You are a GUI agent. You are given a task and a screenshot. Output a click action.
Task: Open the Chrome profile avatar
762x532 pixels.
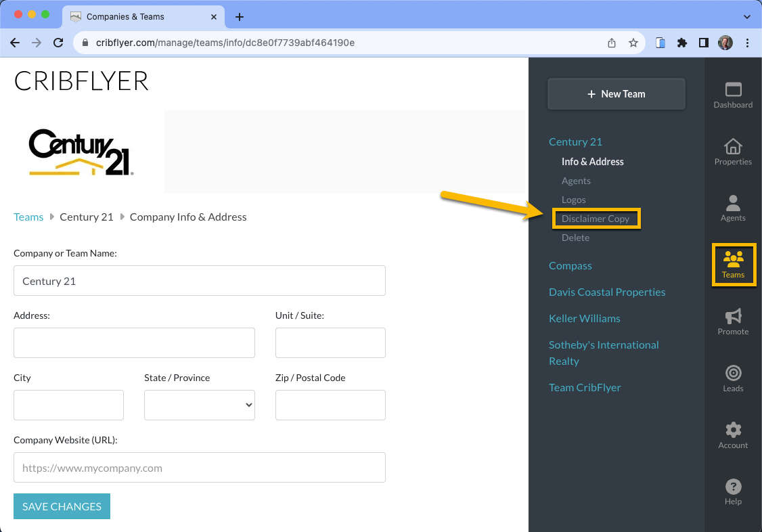[x=725, y=43]
